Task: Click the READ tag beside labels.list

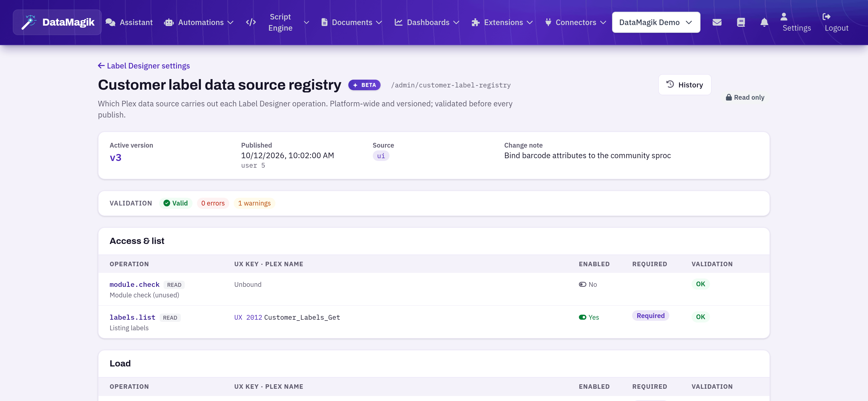Action: click(170, 317)
